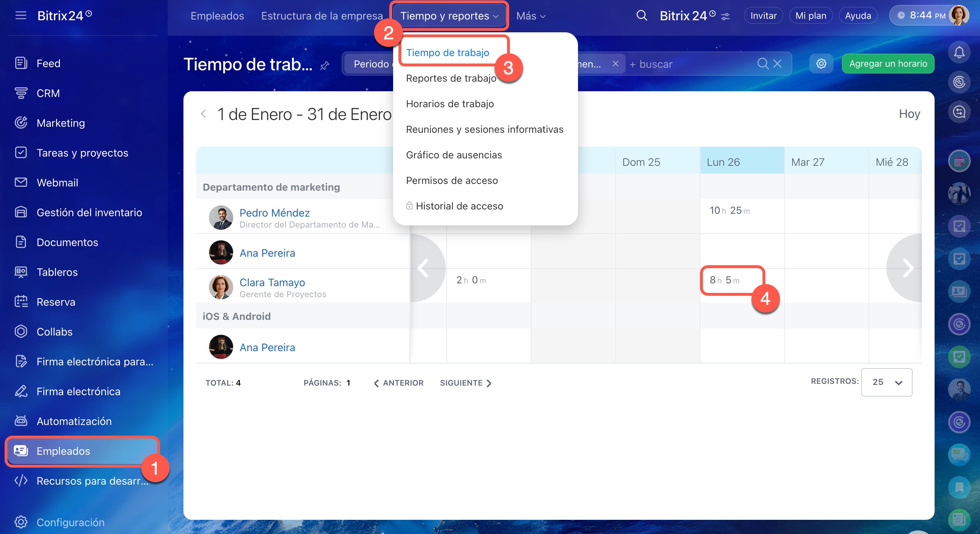Open the hamburger menu icon
980x534 pixels.
tap(21, 16)
